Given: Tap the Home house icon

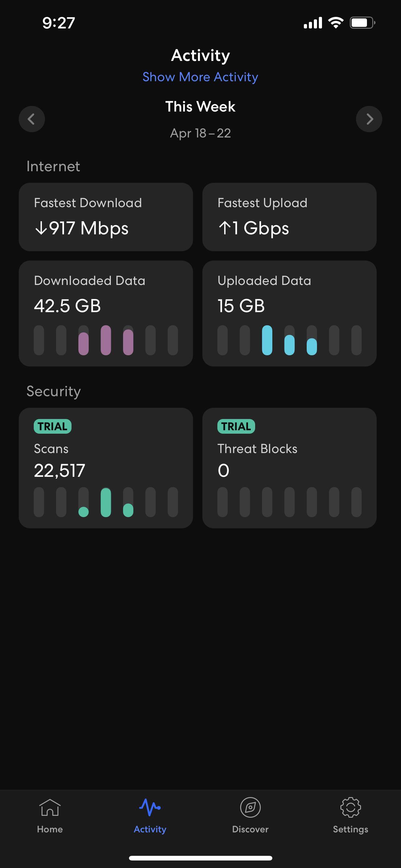Looking at the screenshot, I should point(50,807).
